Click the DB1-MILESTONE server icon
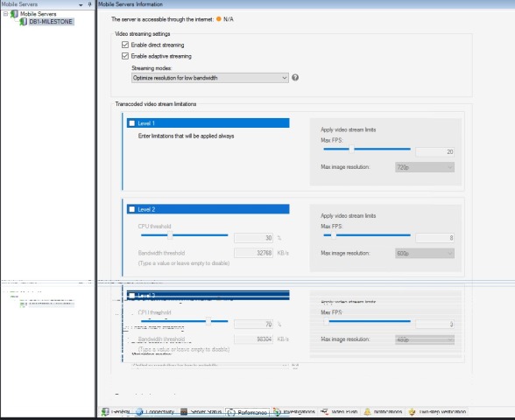Viewport: 515px width, 420px height. [24, 22]
